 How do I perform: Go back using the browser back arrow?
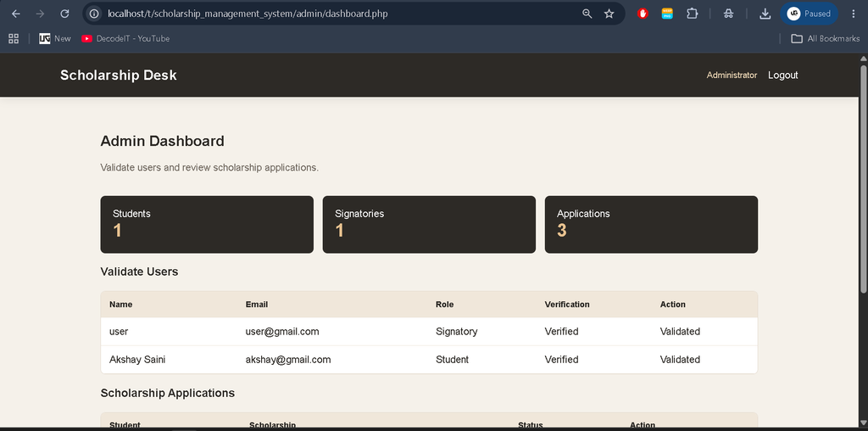15,14
